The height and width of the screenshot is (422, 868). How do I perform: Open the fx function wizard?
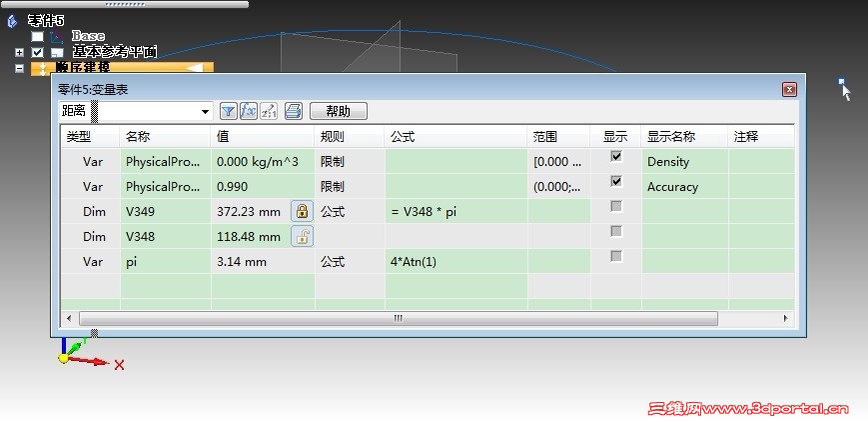click(249, 111)
